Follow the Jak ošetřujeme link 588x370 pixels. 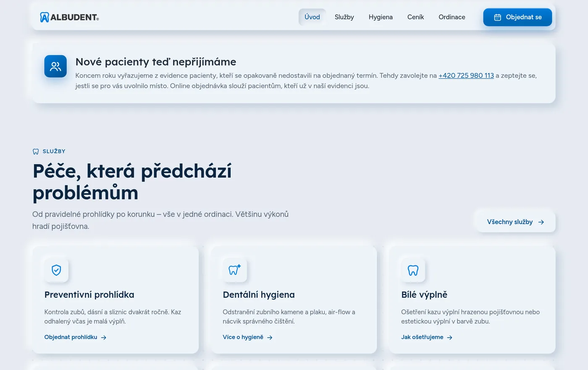[x=427, y=337]
